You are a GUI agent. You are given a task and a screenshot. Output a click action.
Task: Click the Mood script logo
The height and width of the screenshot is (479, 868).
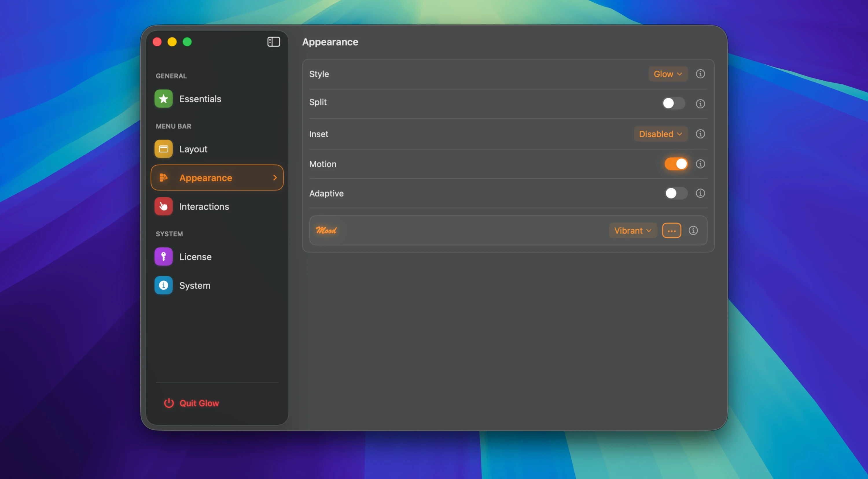(326, 230)
